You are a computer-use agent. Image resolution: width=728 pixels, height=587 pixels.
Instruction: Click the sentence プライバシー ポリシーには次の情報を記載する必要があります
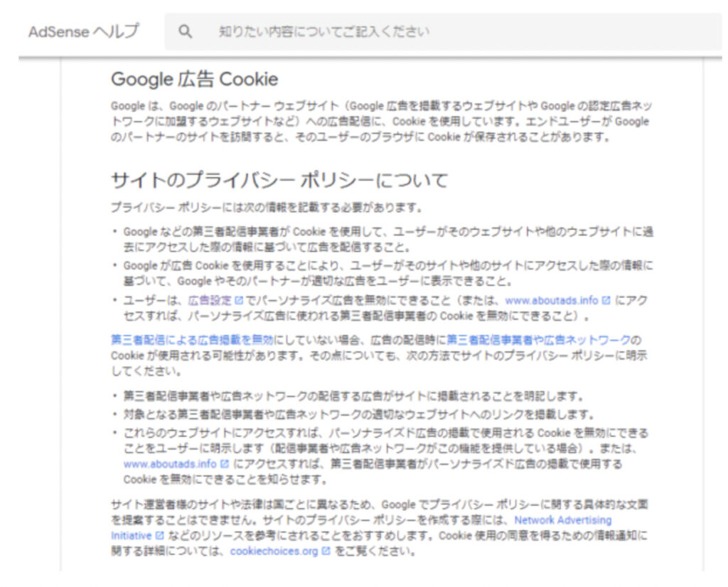click(x=267, y=207)
